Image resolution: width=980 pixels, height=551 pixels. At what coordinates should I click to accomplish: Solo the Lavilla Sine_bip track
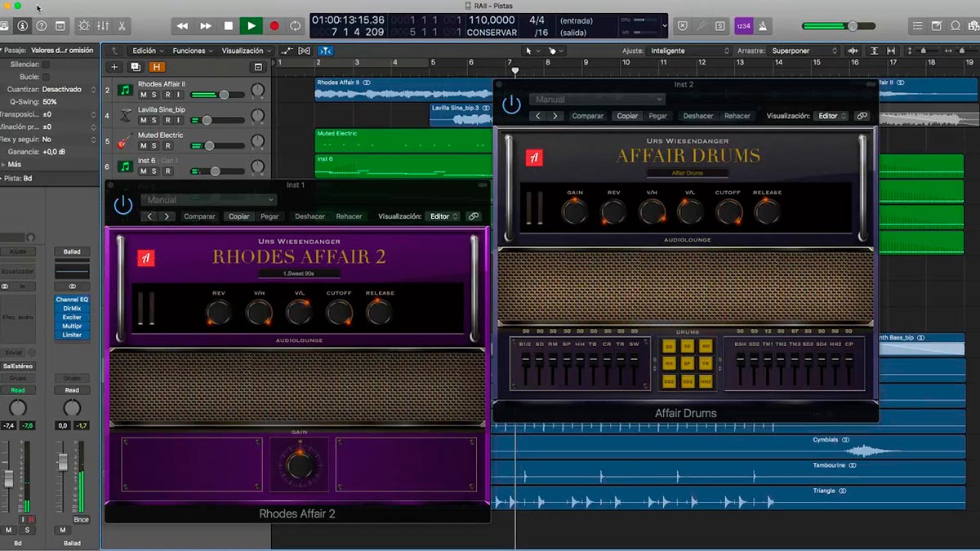154,120
